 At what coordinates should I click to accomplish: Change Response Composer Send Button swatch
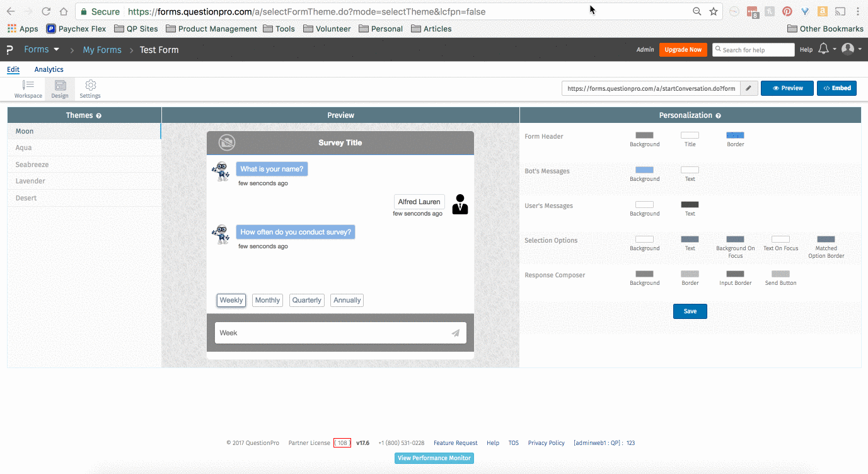click(780, 274)
